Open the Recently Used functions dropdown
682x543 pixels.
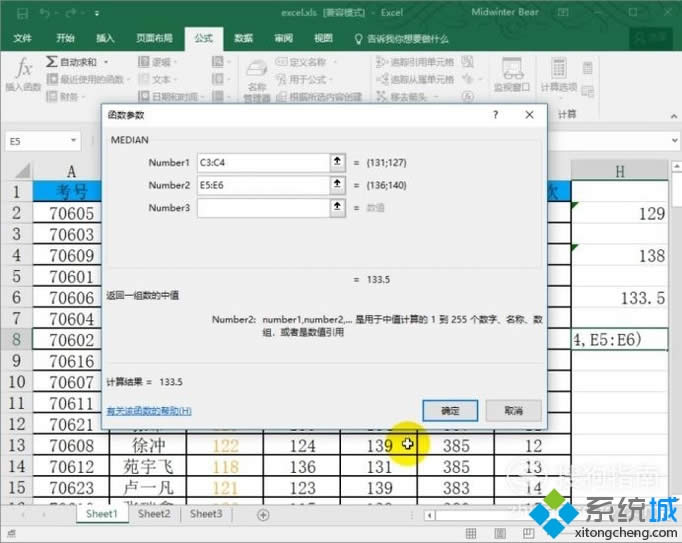tap(89, 79)
